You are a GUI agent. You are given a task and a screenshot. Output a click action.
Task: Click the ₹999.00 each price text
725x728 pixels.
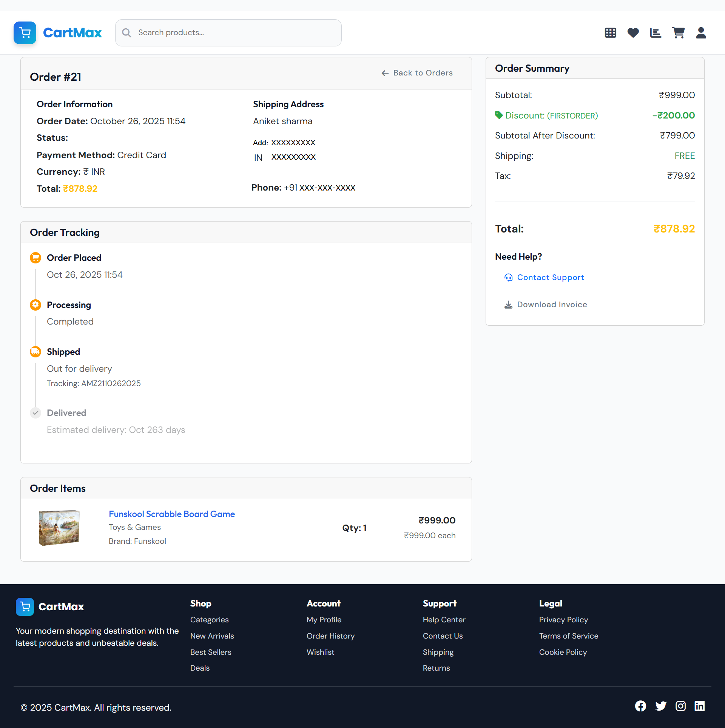coord(430,536)
